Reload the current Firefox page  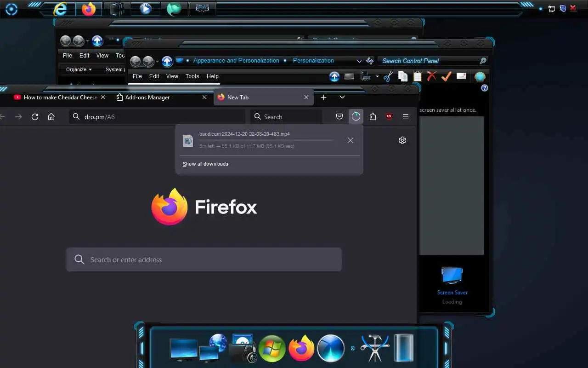pyautogui.click(x=35, y=117)
